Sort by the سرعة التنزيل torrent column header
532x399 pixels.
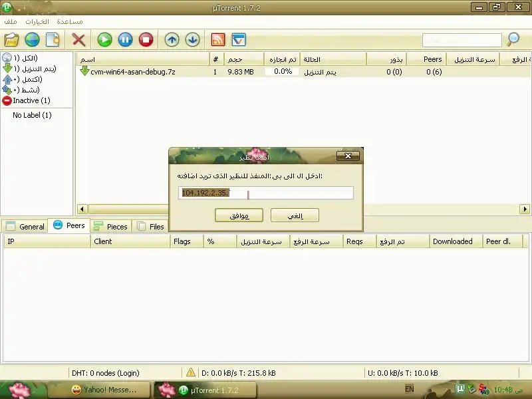pos(473,59)
